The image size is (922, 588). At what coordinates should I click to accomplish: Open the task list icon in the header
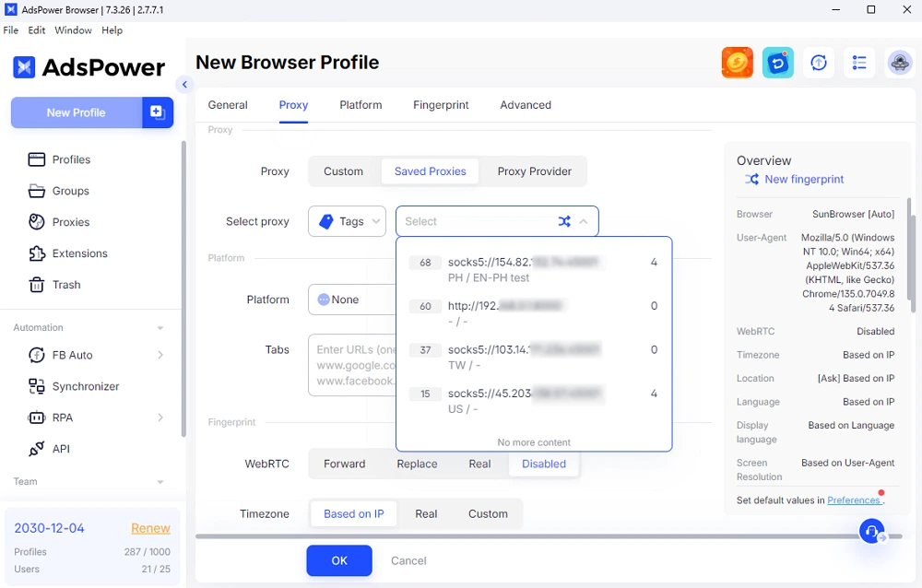click(x=859, y=63)
